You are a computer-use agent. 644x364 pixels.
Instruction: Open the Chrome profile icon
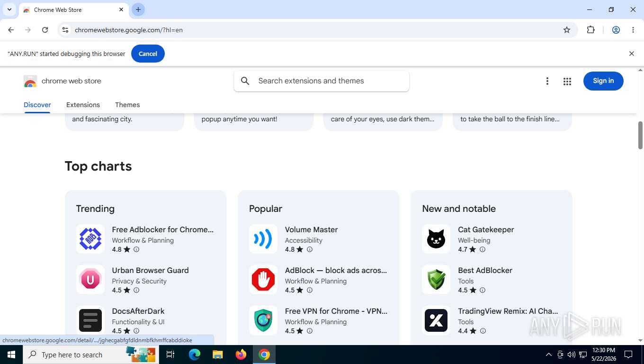pyautogui.click(x=616, y=30)
